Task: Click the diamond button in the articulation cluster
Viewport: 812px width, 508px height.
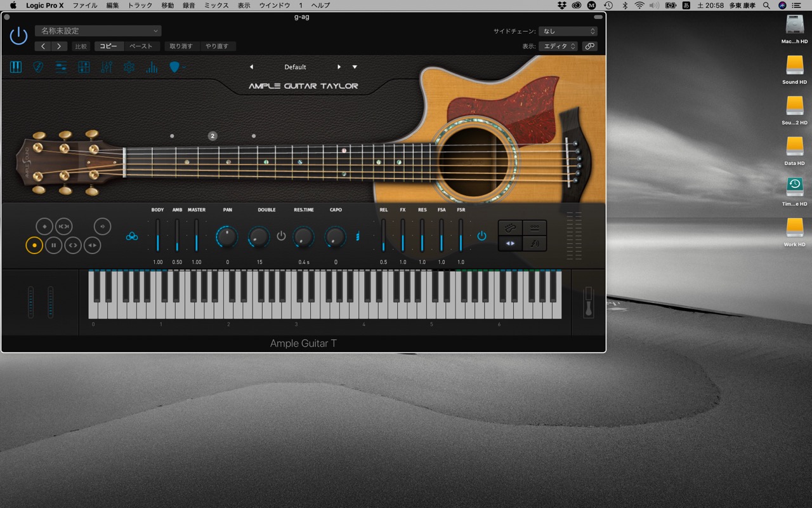Action: point(44,226)
